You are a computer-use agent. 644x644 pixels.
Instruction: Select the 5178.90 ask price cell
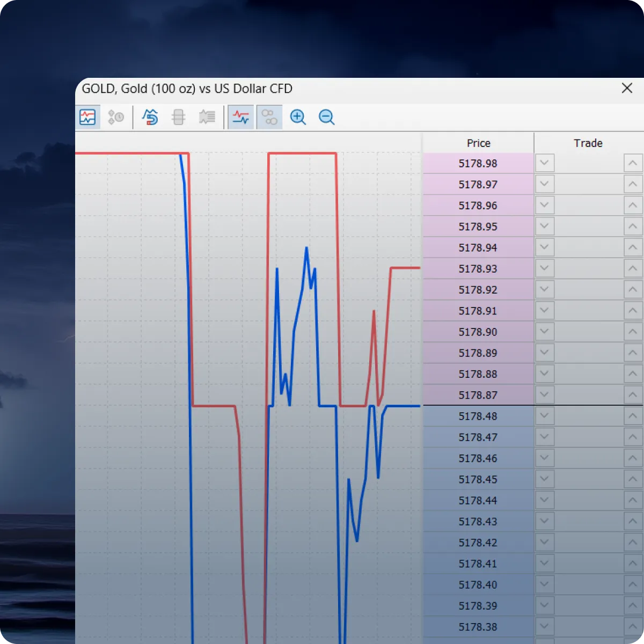tap(478, 332)
